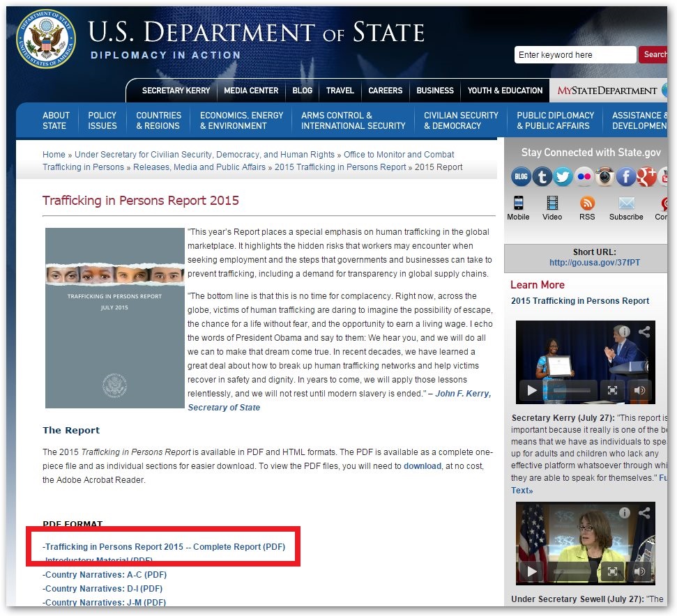Open the Youth & Education menu
The image size is (677, 616).
click(x=505, y=91)
